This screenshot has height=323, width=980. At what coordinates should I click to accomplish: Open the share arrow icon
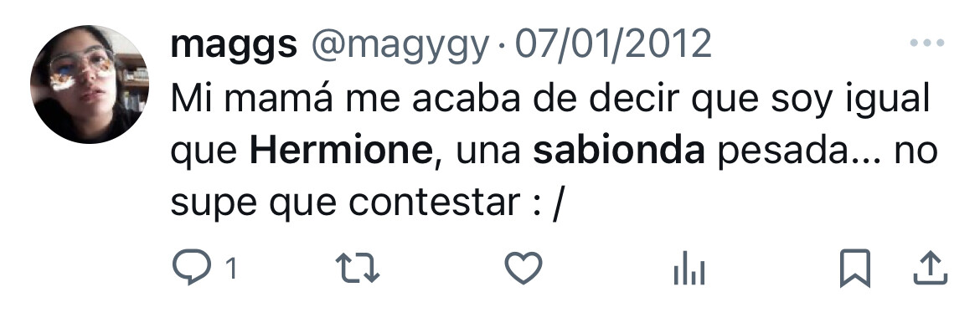click(931, 268)
